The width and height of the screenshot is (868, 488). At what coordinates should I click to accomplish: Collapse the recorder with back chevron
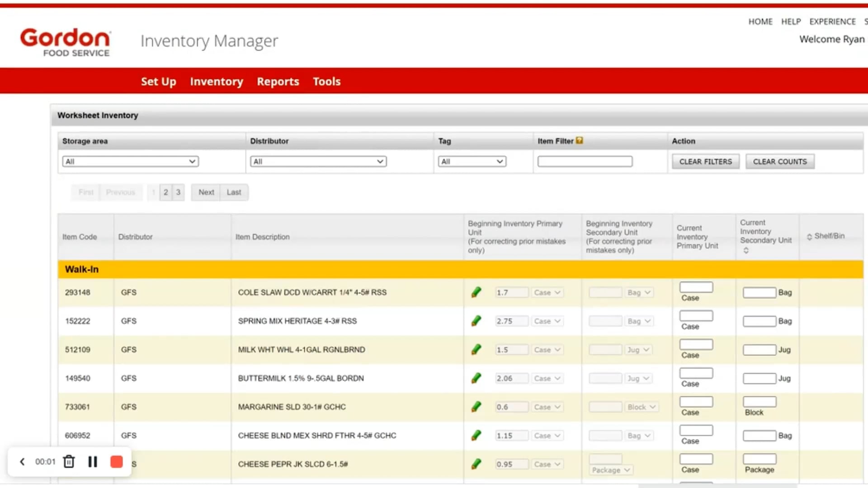[22, 461]
